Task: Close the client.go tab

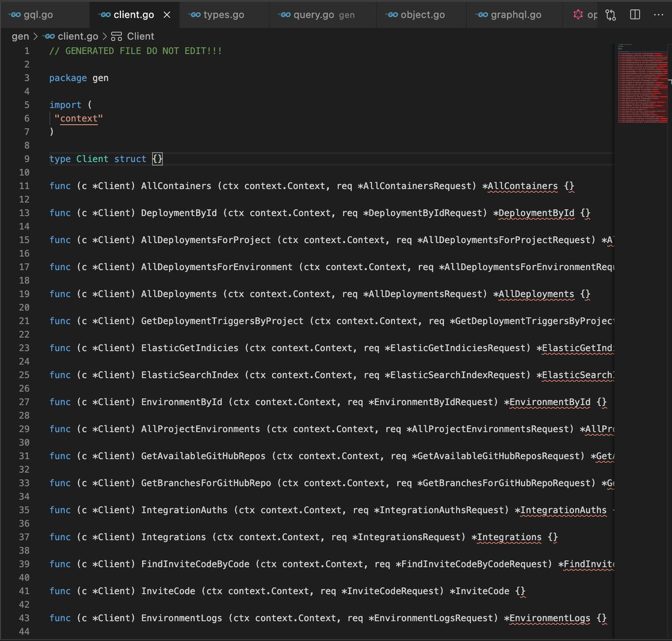Action: [x=167, y=15]
